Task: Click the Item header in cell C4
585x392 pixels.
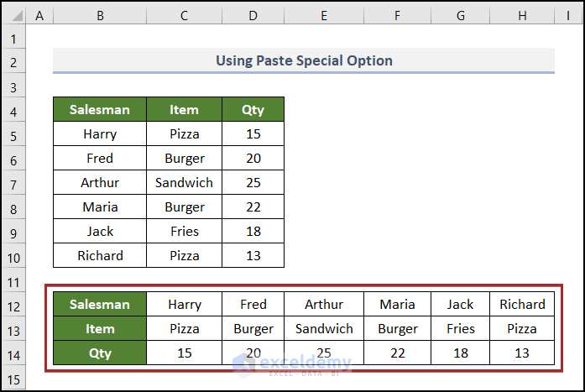Action: (184, 109)
